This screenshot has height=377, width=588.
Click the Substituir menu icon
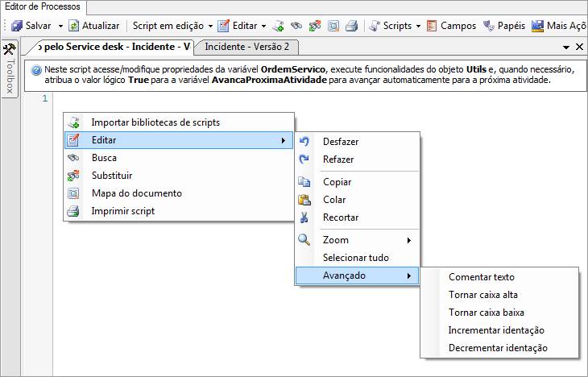(73, 175)
